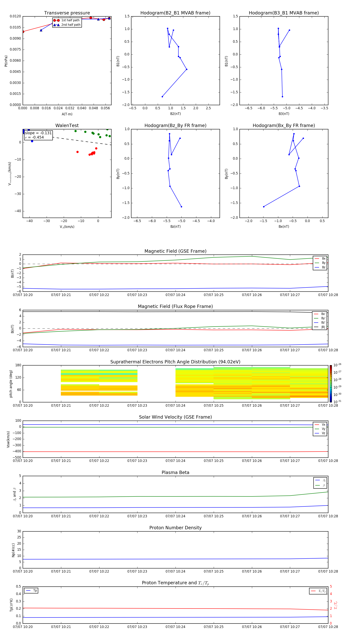Click the lowest data point in the B2_B1 hodogram

click(x=162, y=96)
